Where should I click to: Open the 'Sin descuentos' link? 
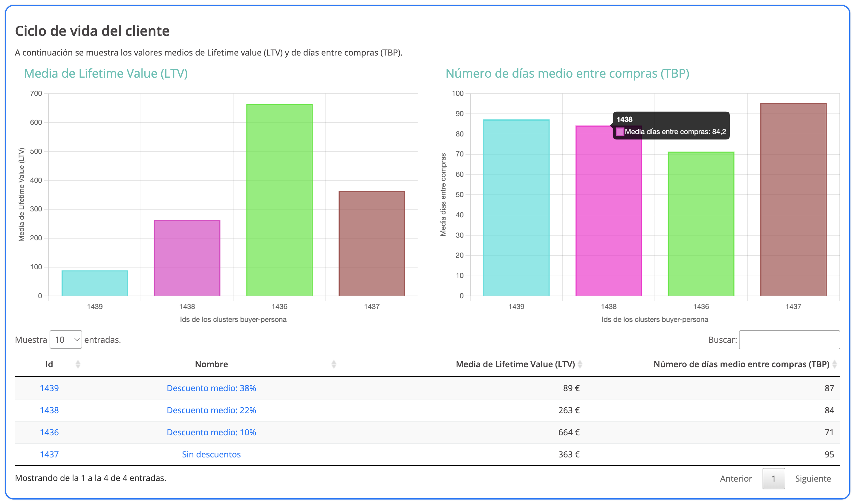[x=211, y=454]
